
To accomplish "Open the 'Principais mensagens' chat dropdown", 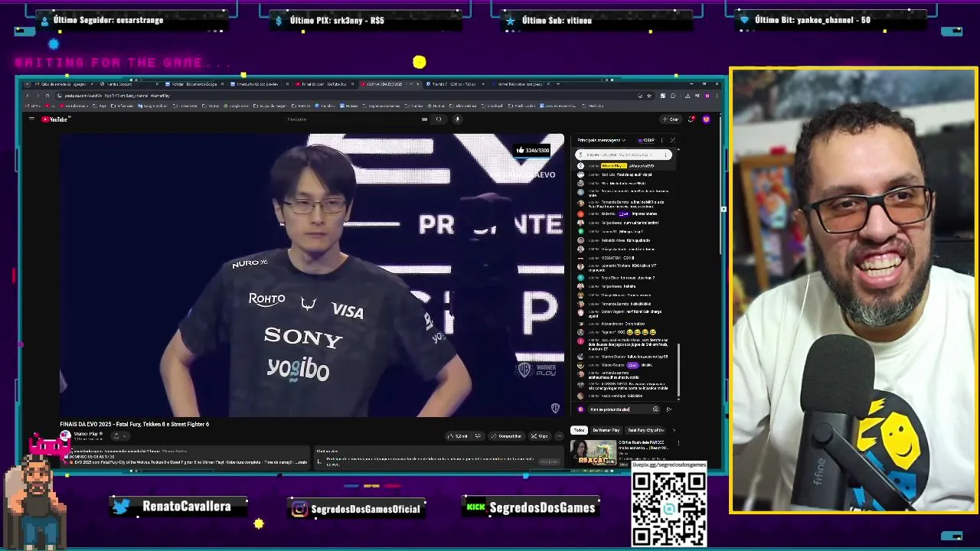I will coord(602,140).
